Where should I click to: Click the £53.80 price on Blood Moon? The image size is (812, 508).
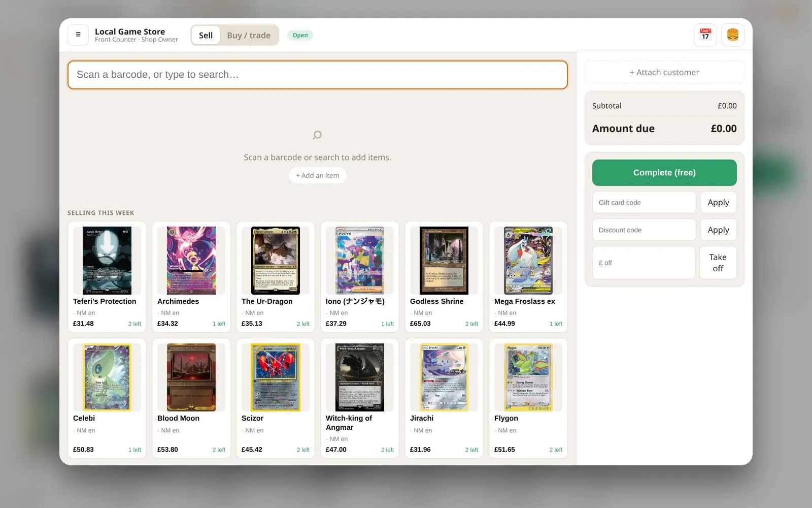tap(167, 450)
